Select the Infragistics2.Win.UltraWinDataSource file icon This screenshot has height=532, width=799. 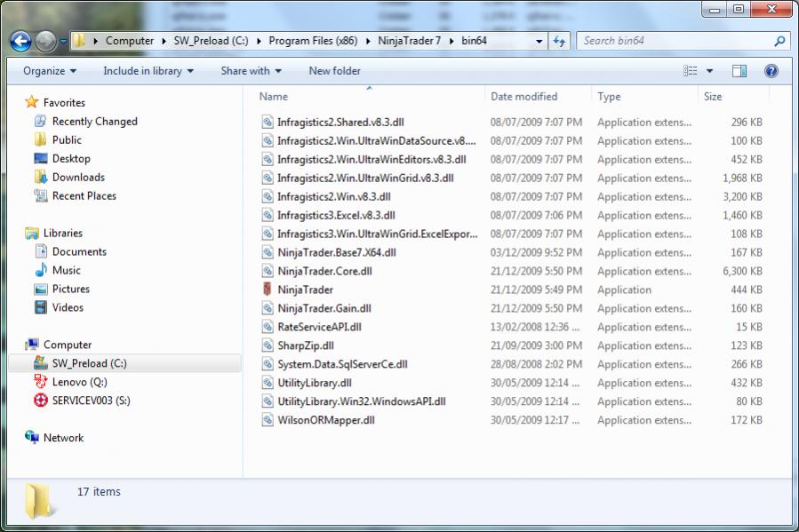(267, 140)
